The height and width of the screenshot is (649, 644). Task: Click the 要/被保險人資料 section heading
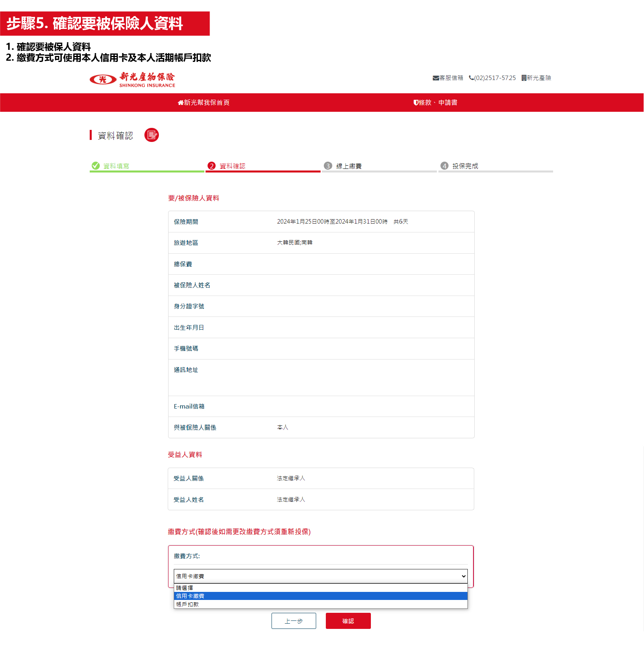click(x=193, y=198)
